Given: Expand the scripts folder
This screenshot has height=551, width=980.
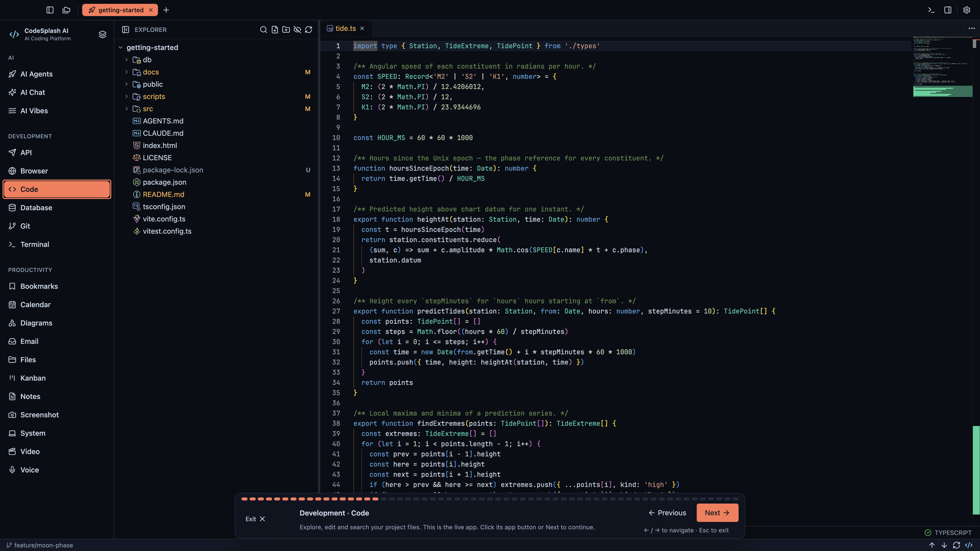Looking at the screenshot, I should click(127, 97).
